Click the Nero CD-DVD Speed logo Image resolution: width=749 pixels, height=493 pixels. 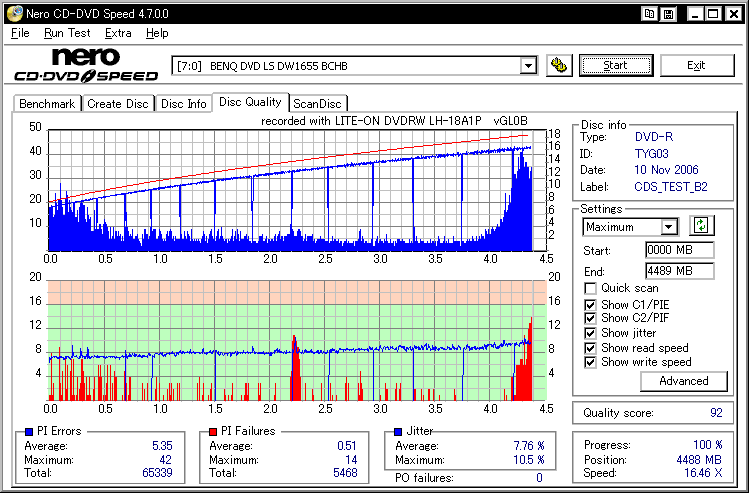point(86,65)
